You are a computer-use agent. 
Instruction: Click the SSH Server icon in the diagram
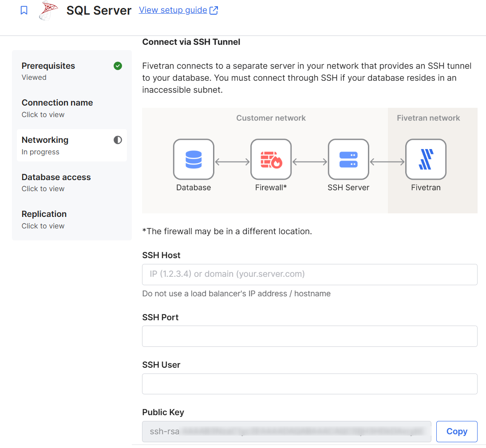(349, 159)
